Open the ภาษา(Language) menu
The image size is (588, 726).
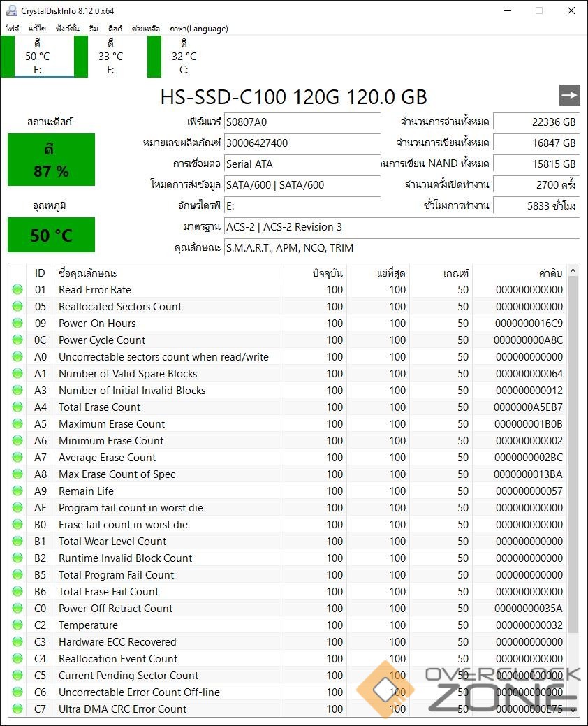pyautogui.click(x=198, y=29)
